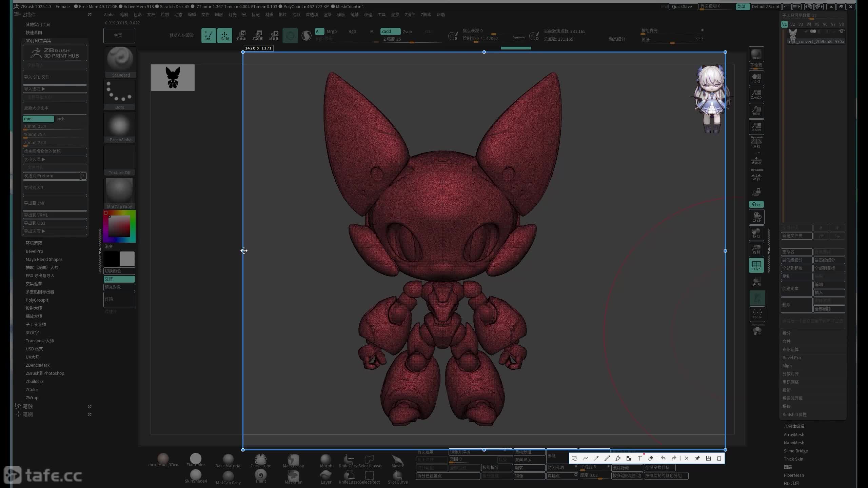The image size is (868, 488).
Task: Select the Draw (绘制) mode button
Action: pyautogui.click(x=224, y=35)
